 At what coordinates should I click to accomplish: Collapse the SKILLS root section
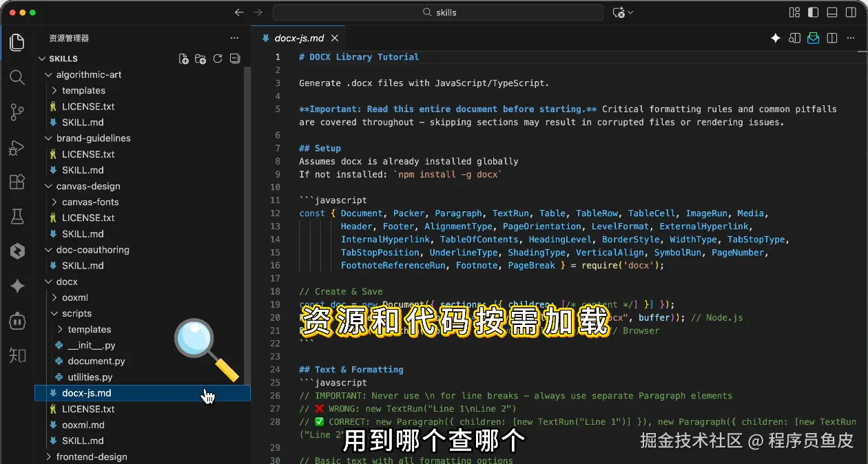(x=42, y=59)
